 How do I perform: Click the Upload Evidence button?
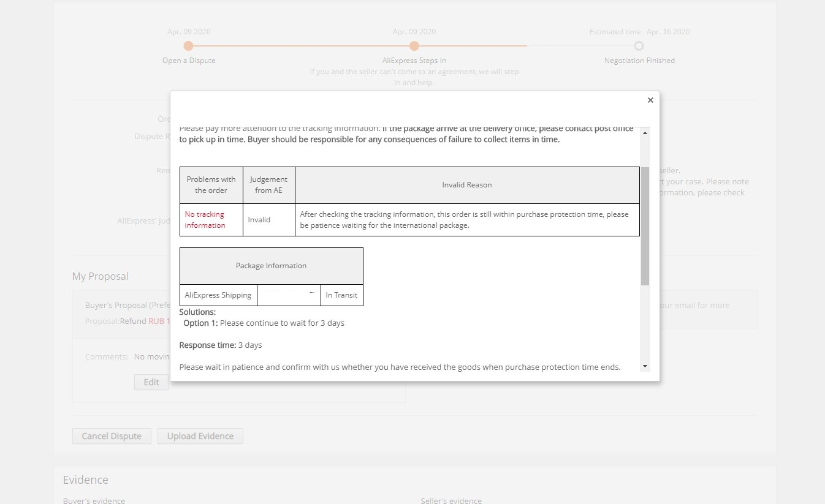200,436
